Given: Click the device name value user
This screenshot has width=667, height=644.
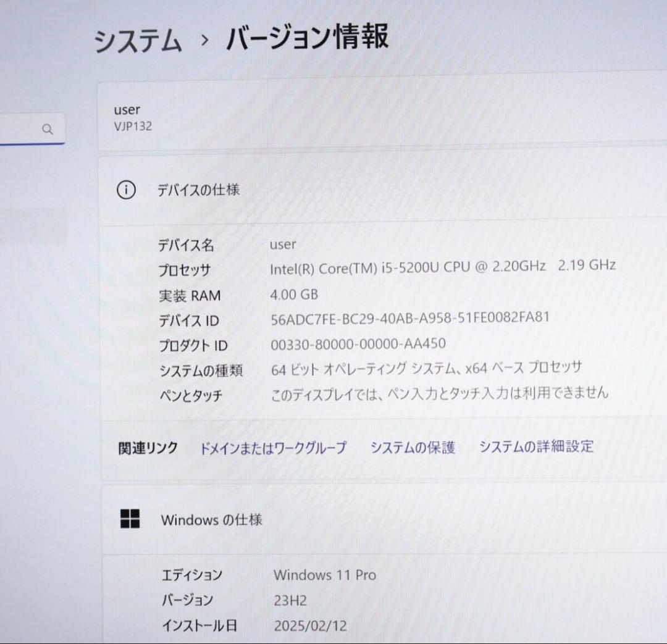Looking at the screenshot, I should [283, 245].
